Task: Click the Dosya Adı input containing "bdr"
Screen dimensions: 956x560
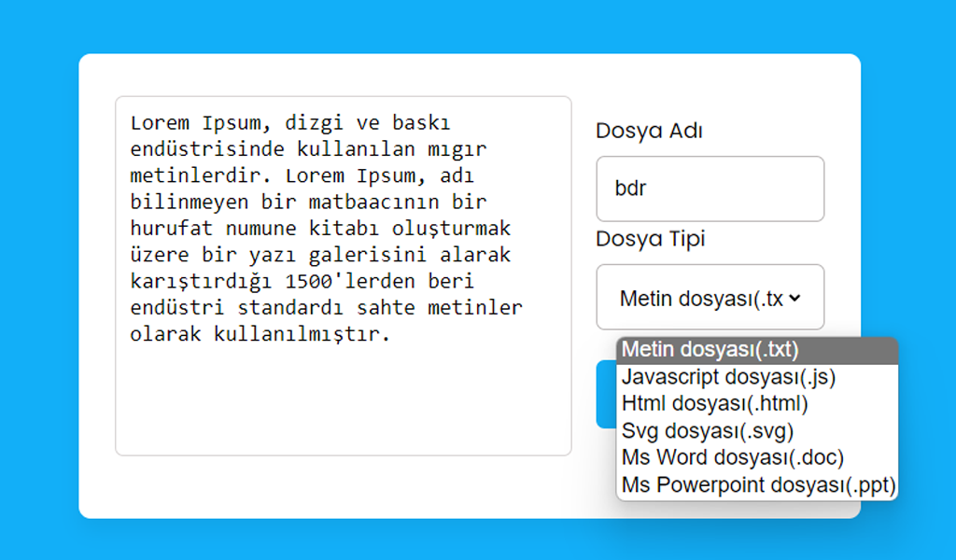Action: [x=710, y=189]
